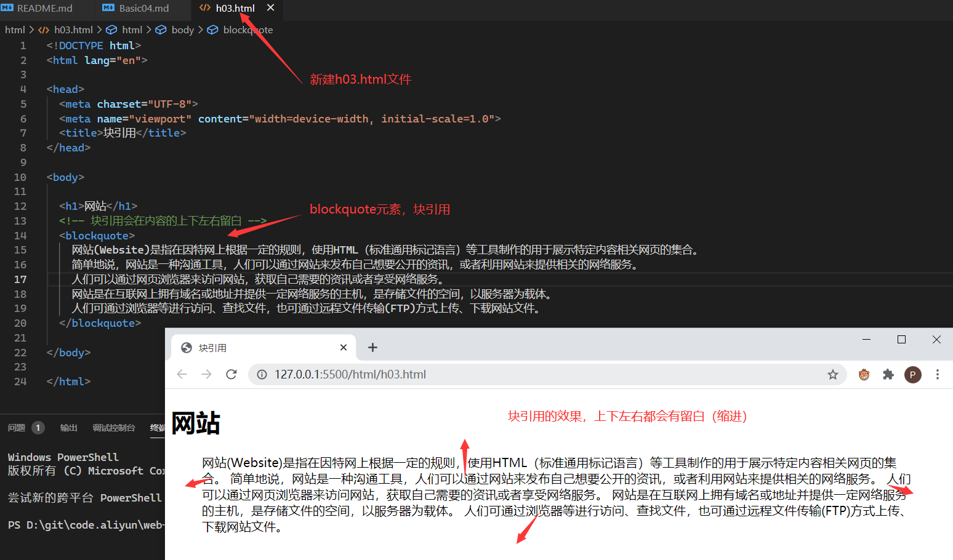Open a new browser tab
The image size is (953, 560).
[372, 348]
